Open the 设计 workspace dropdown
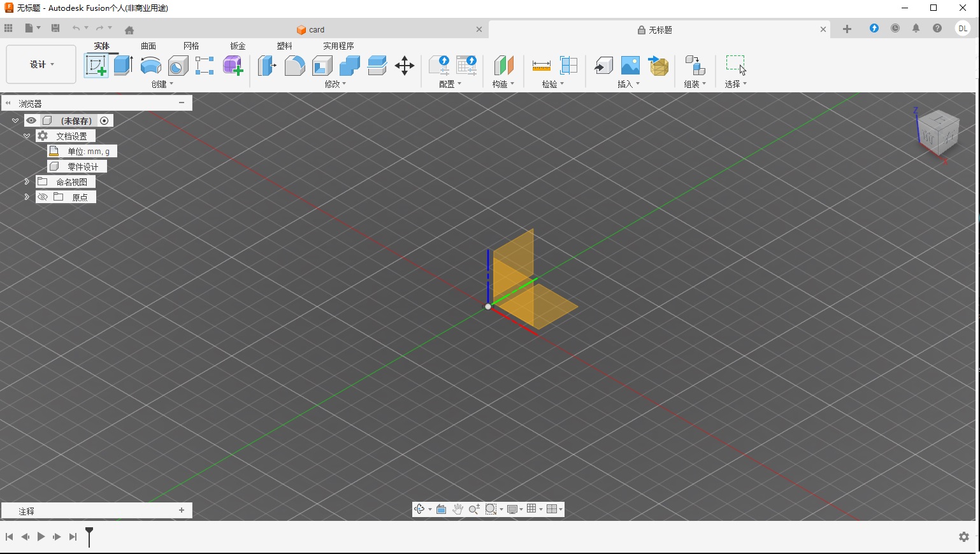This screenshot has height=554, width=980. [x=40, y=64]
